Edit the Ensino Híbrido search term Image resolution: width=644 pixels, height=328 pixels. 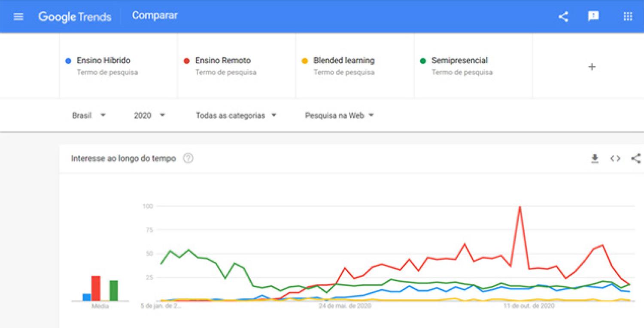pyautogui.click(x=103, y=61)
